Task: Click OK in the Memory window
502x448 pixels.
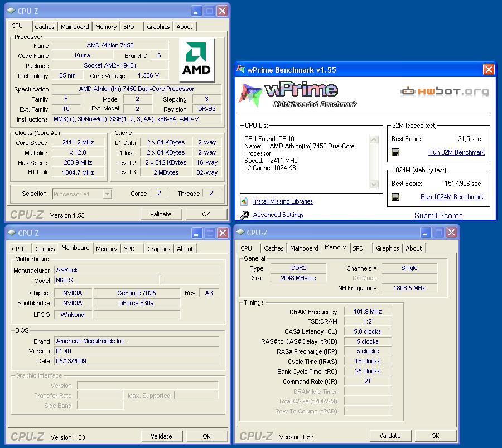Action: pyautogui.click(x=436, y=436)
